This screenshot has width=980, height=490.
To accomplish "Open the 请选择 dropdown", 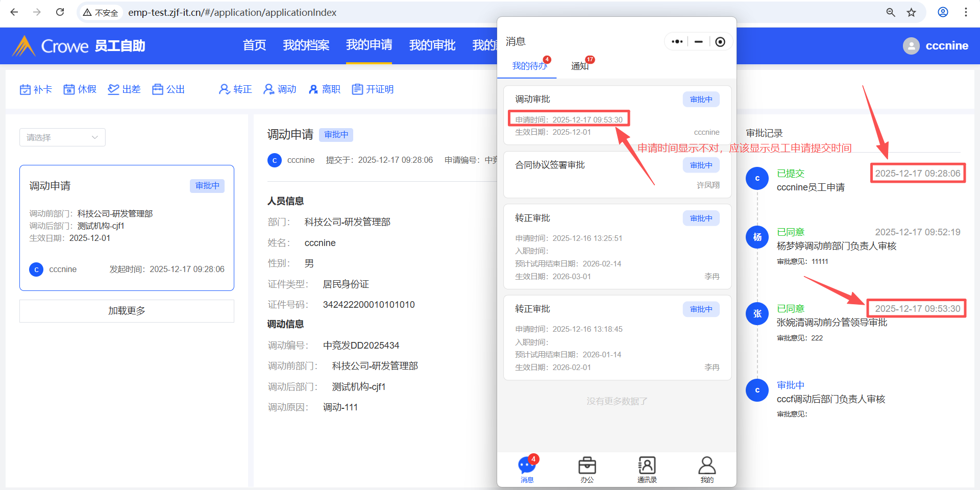I will click(x=62, y=137).
